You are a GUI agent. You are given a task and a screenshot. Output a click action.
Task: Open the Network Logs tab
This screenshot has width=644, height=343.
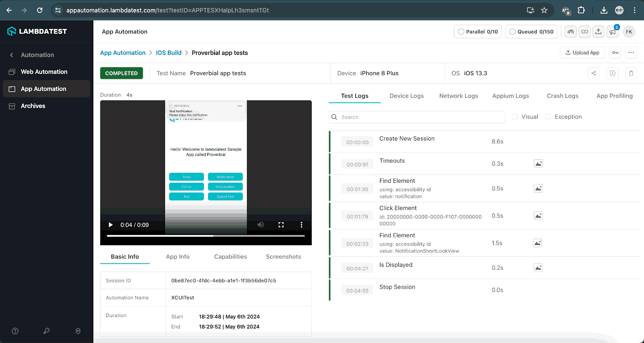pyautogui.click(x=458, y=96)
